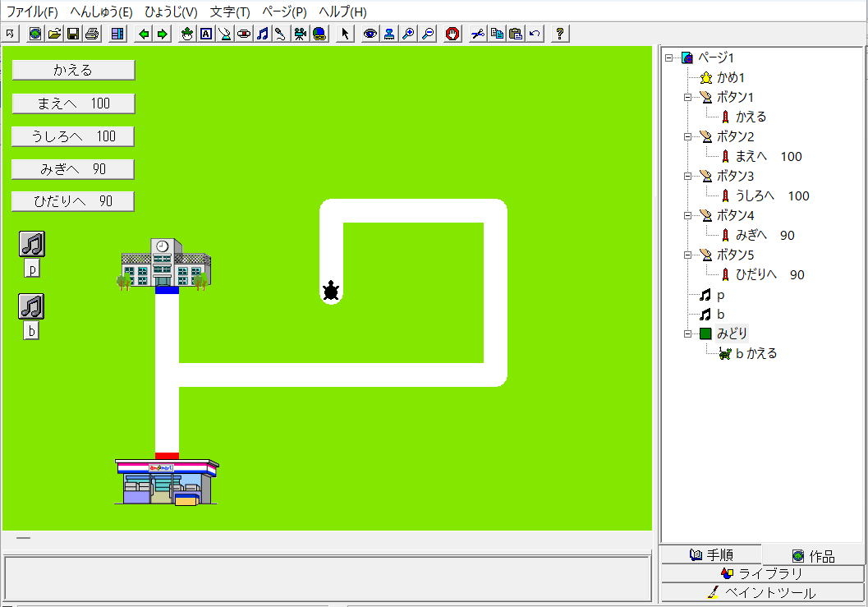This screenshot has height=607, width=868.
Task: Click the school building image
Action: tap(166, 264)
